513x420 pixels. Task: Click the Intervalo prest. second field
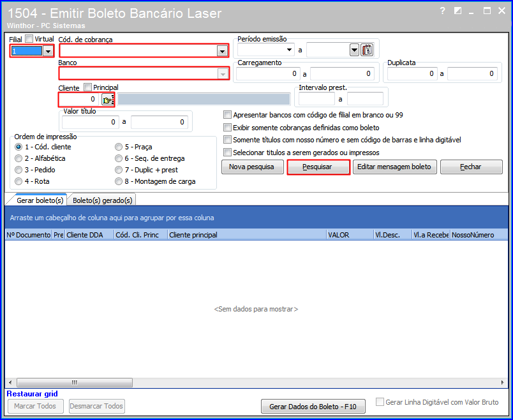[x=365, y=98]
